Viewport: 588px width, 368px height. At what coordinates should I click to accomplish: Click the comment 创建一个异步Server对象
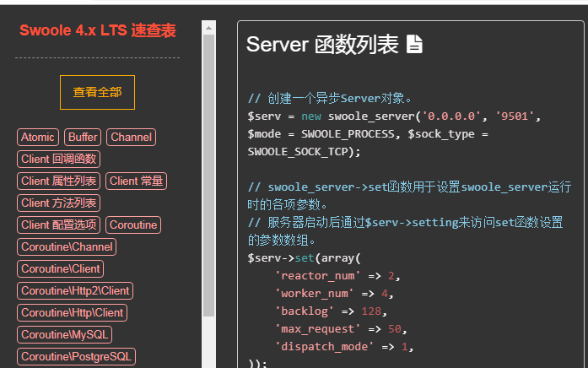(329, 98)
